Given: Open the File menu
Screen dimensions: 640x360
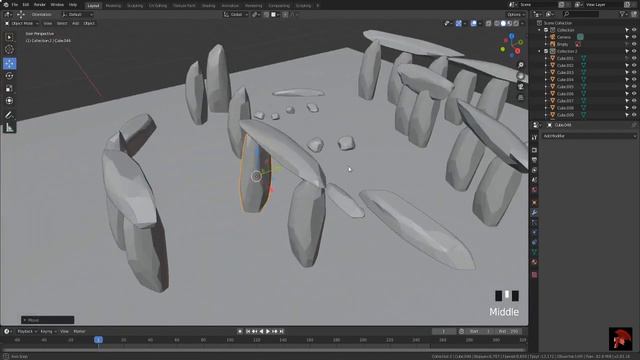Looking at the screenshot, I should (15, 4).
